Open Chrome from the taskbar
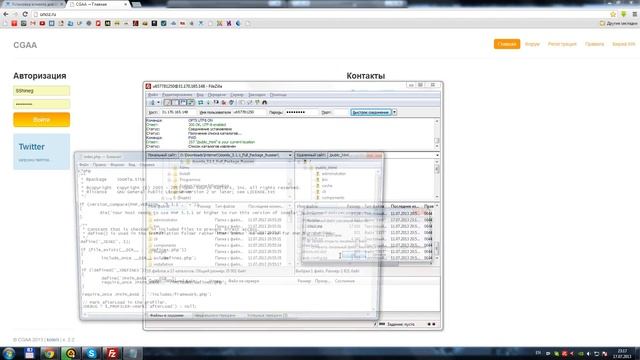Image resolution: width=640 pixels, height=360 pixels. pyautogui.click(x=50, y=353)
